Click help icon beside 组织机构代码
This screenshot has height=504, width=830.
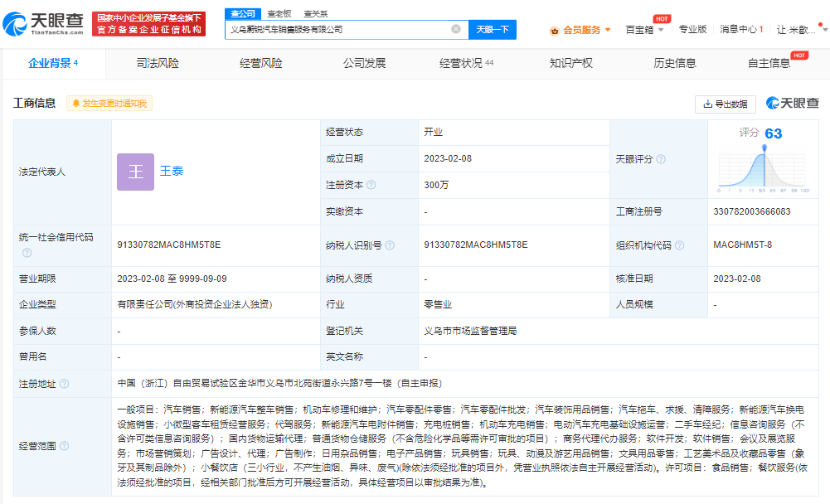[680, 245]
